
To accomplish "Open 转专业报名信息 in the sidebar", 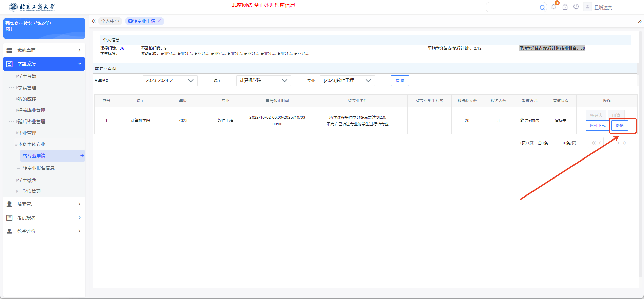I will point(39,168).
